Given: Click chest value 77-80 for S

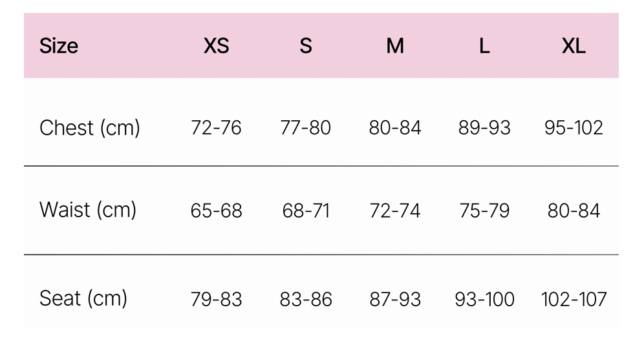Looking at the screenshot, I should point(306,128).
